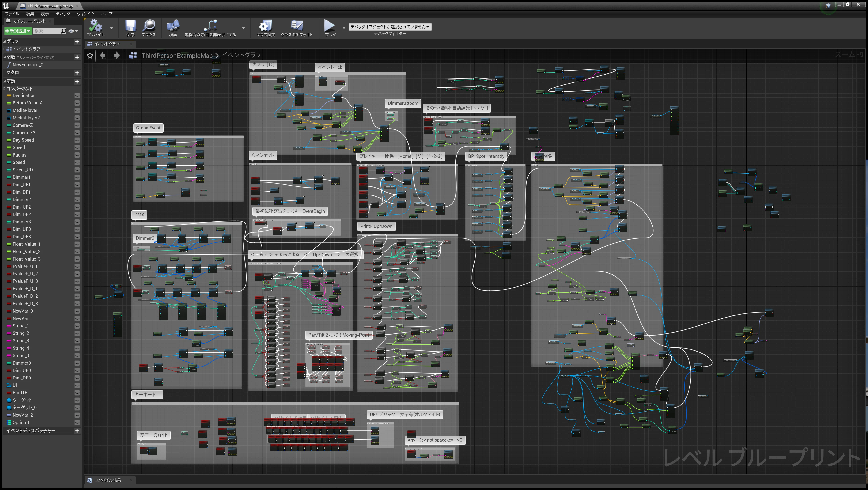Open the デバッグ (Debug) menu
868x490 pixels.
(63, 14)
